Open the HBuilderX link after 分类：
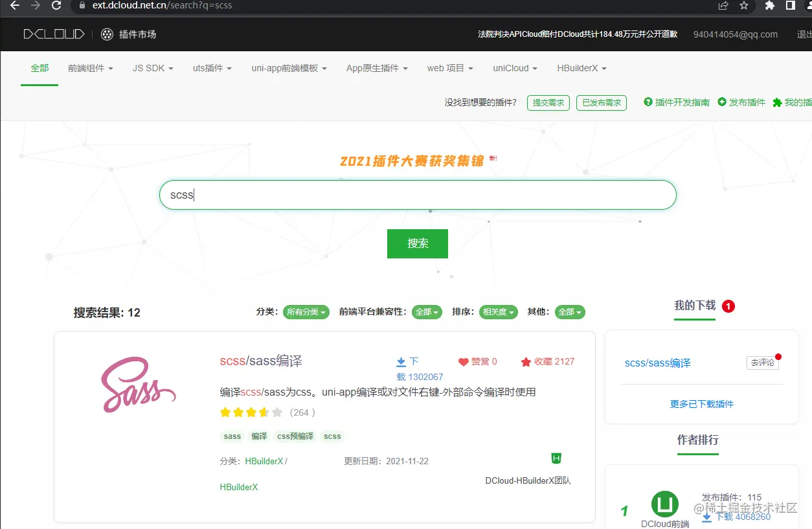This screenshot has height=529, width=812. [x=264, y=462]
